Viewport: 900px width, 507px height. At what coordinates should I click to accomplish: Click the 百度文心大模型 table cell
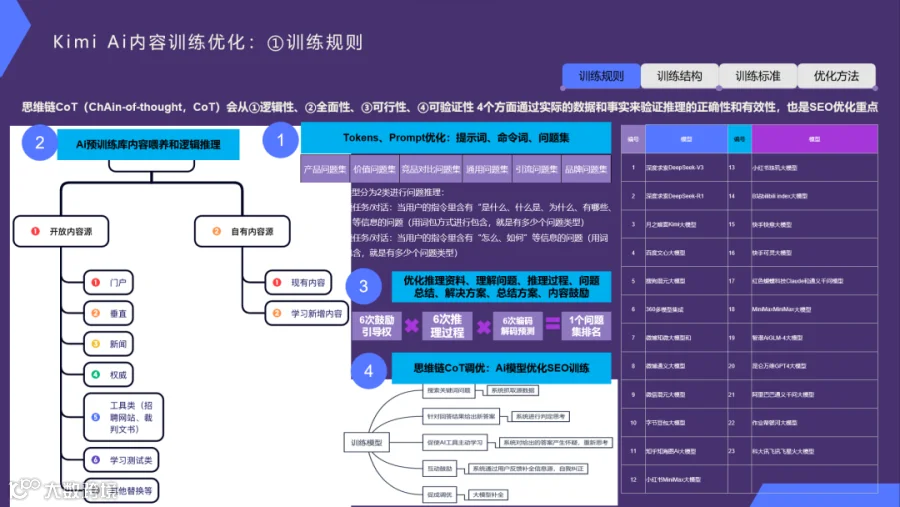(686, 253)
